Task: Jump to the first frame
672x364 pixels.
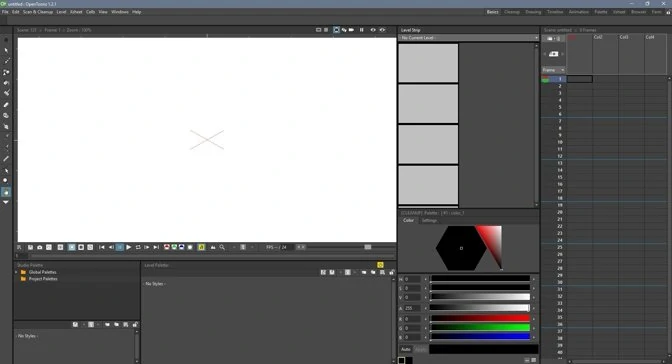Action: [x=102, y=247]
